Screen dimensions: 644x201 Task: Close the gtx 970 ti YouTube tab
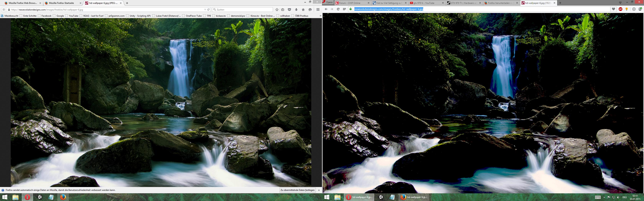click(x=443, y=3)
